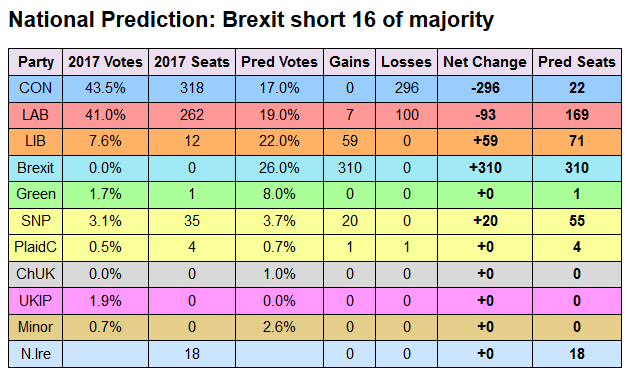This screenshot has width=635, height=376.
Task: Select the 2017 Votes column header
Action: pyautogui.click(x=105, y=62)
